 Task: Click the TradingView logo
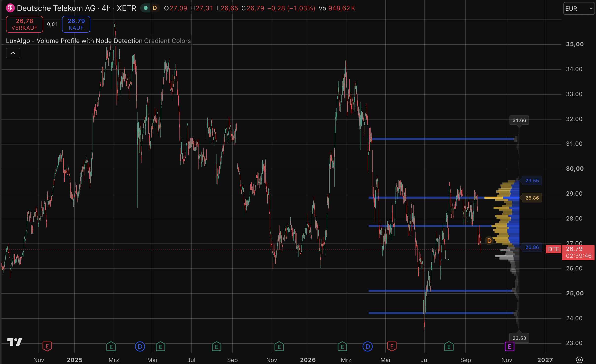[15, 342]
